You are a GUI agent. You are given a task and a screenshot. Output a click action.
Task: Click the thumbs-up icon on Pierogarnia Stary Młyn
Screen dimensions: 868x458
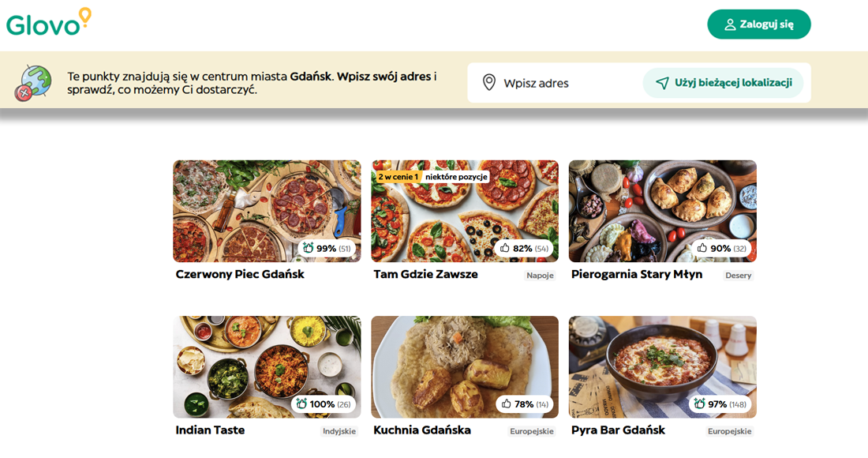(x=703, y=247)
